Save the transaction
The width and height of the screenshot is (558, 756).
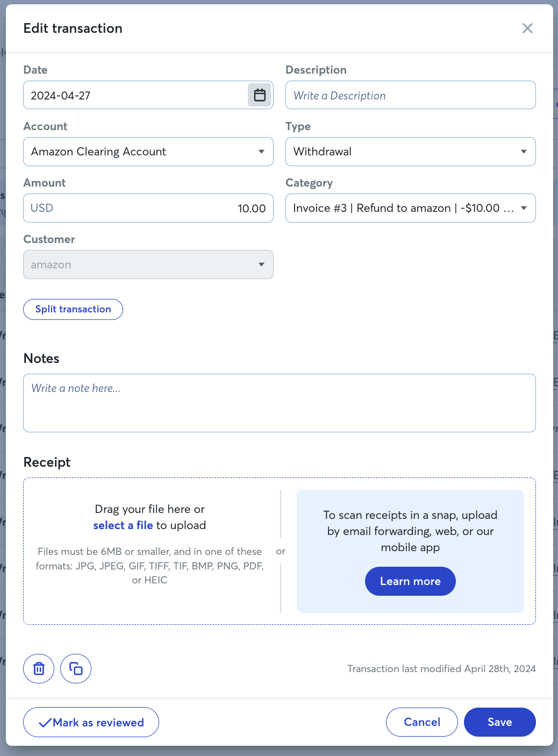click(500, 722)
